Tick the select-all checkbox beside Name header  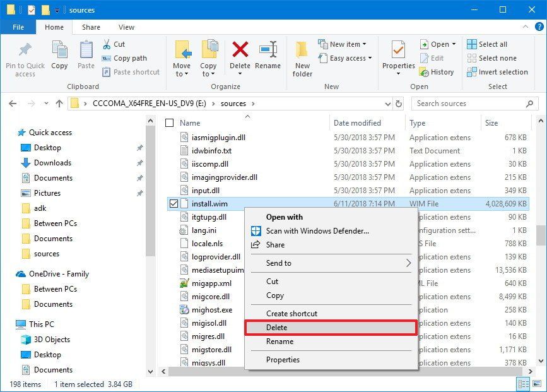(168, 122)
